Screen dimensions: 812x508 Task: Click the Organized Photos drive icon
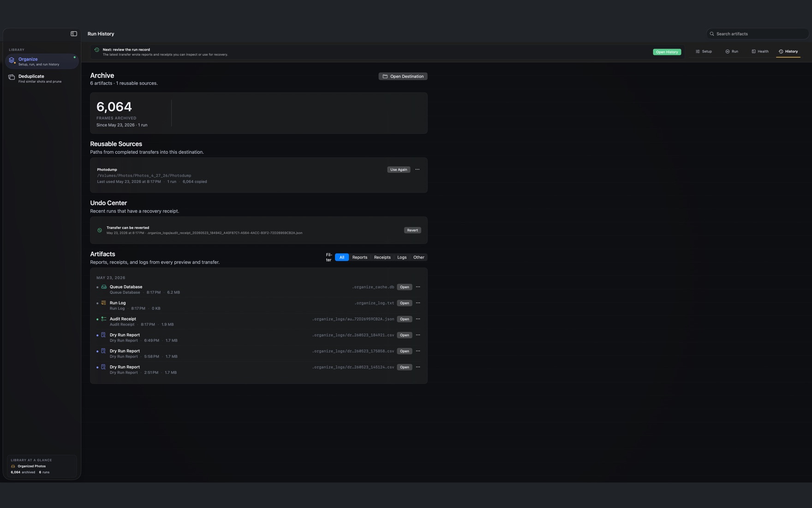point(13,466)
